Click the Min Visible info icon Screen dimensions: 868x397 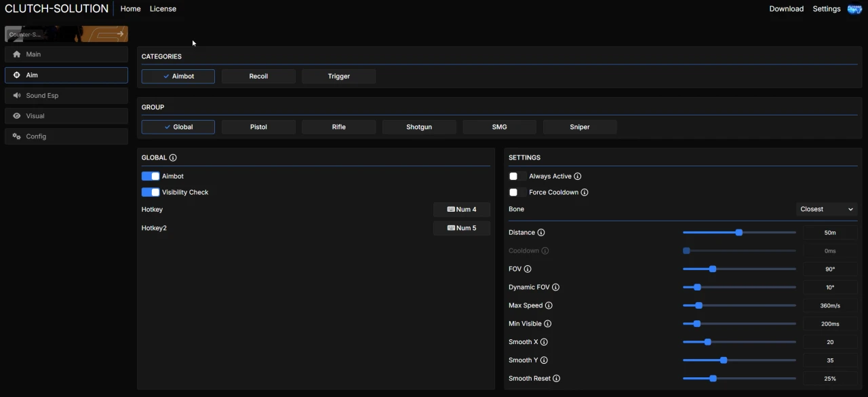pyautogui.click(x=548, y=324)
